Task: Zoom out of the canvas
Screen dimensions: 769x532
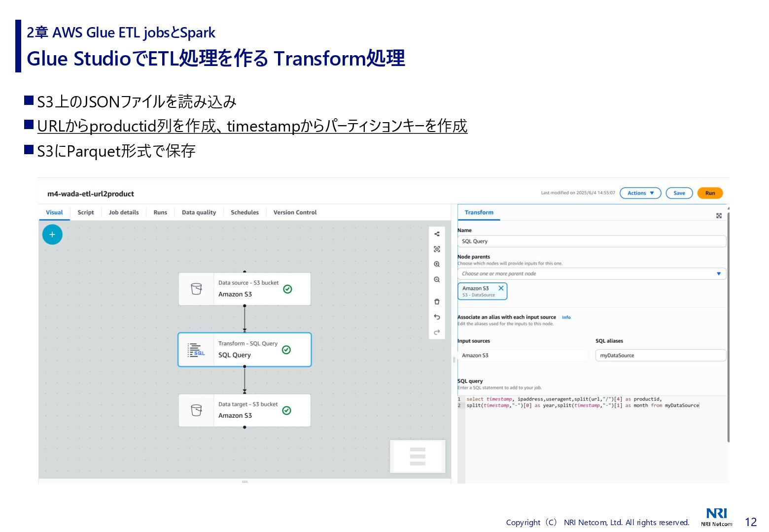Action: pos(437,279)
